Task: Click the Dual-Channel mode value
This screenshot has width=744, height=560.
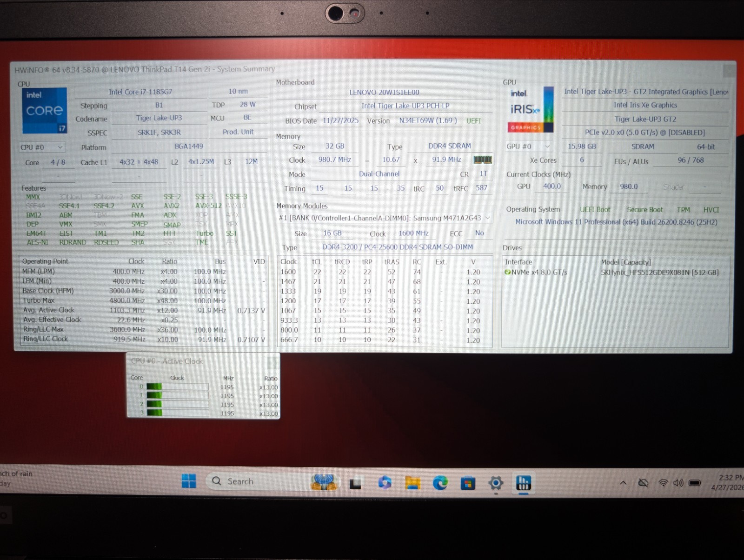Action: click(x=379, y=174)
